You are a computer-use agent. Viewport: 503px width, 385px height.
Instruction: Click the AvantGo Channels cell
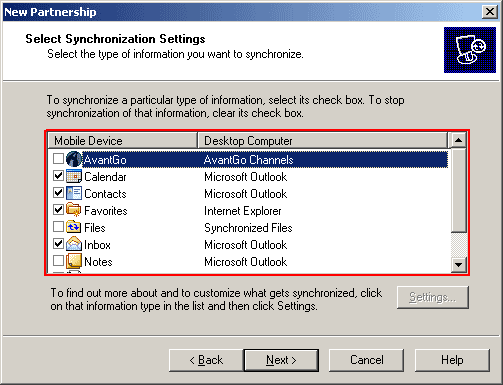(x=249, y=160)
